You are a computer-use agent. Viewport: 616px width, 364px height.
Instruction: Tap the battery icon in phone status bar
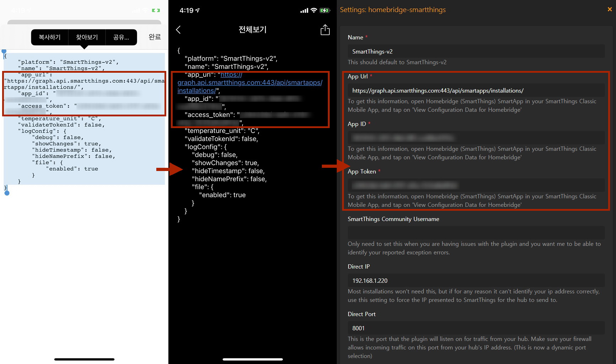325,11
